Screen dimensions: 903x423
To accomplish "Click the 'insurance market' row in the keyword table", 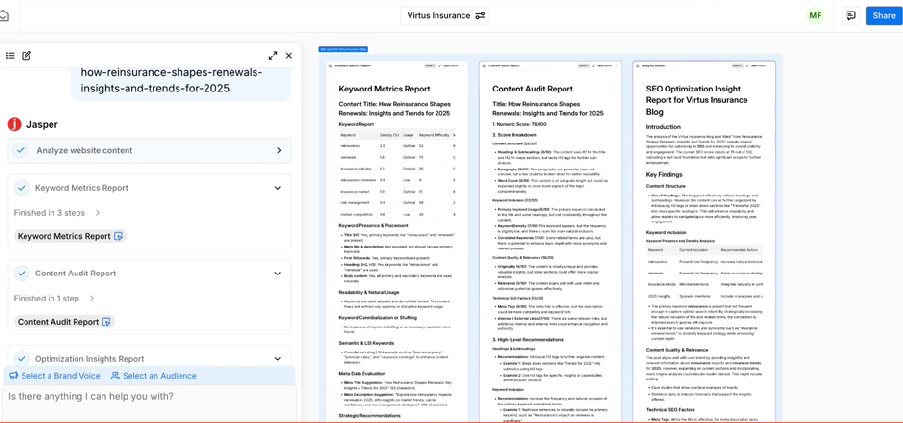I will pos(396,191).
